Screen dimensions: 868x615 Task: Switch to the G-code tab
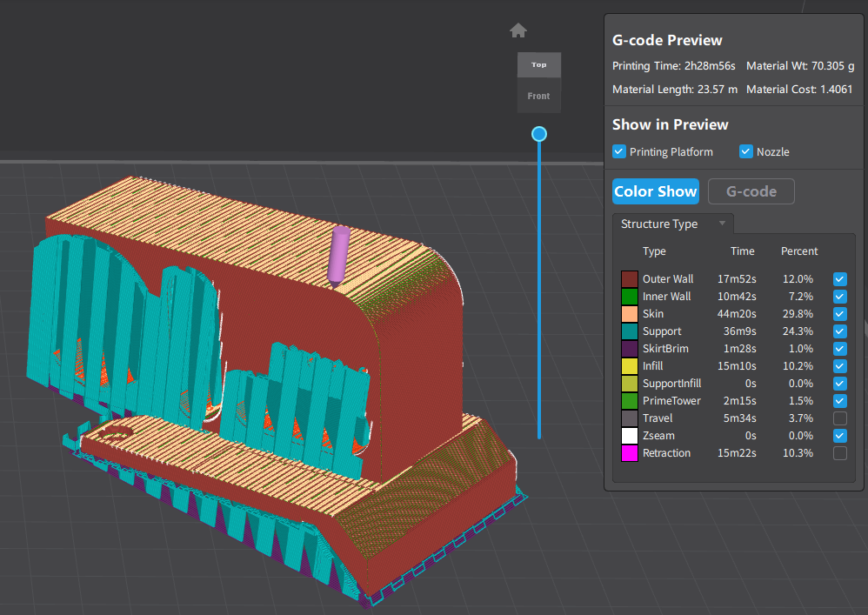point(751,191)
